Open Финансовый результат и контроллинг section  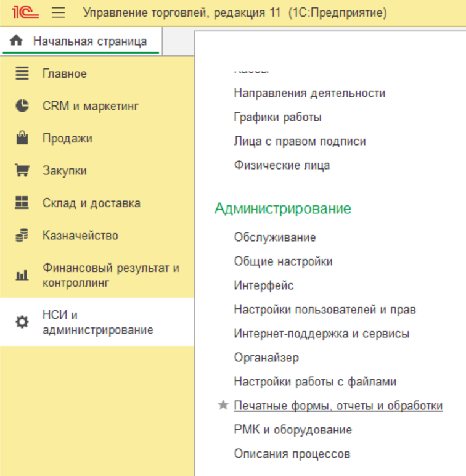point(97,275)
